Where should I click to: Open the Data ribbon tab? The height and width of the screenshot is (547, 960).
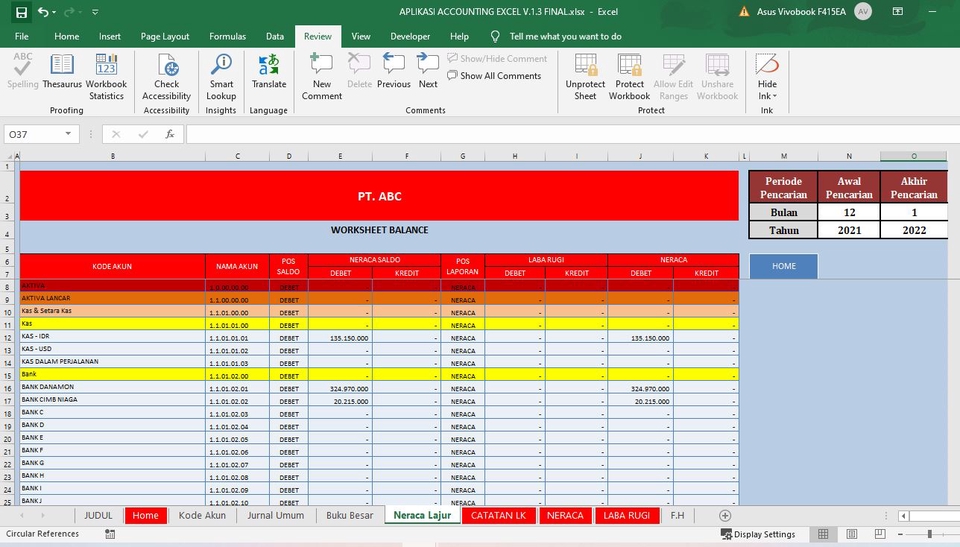[x=275, y=36]
